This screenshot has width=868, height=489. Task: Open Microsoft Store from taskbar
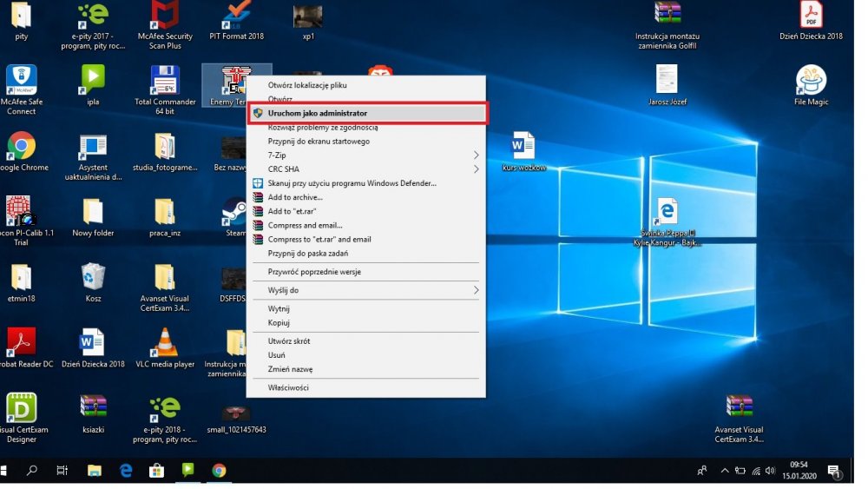click(156, 471)
